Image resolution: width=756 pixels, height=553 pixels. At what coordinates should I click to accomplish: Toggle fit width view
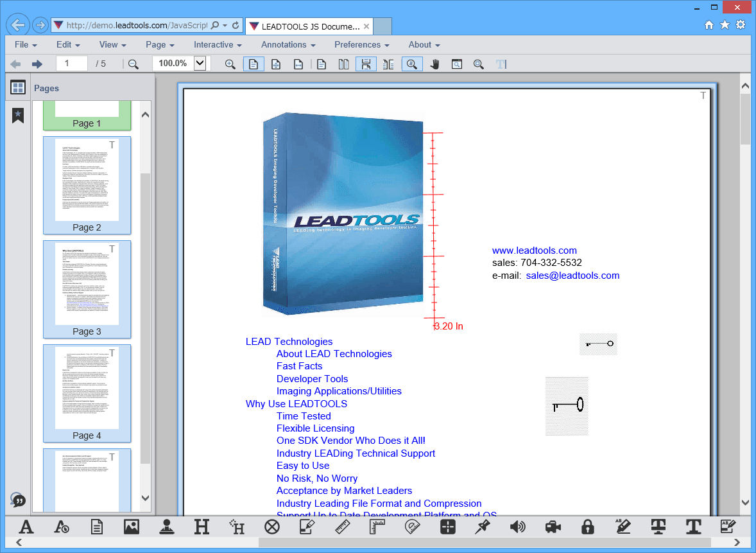pyautogui.click(x=298, y=64)
